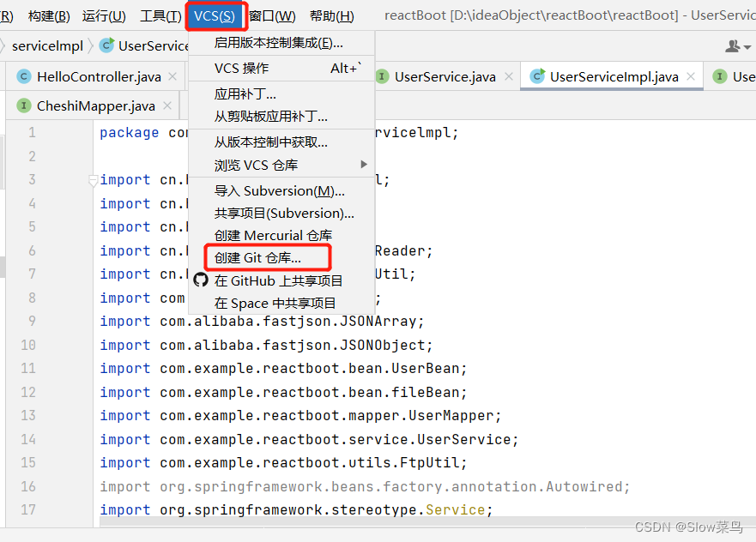Select 共享项目(Subversion)... entry
Image resolution: width=756 pixels, height=542 pixels.
[x=281, y=214]
